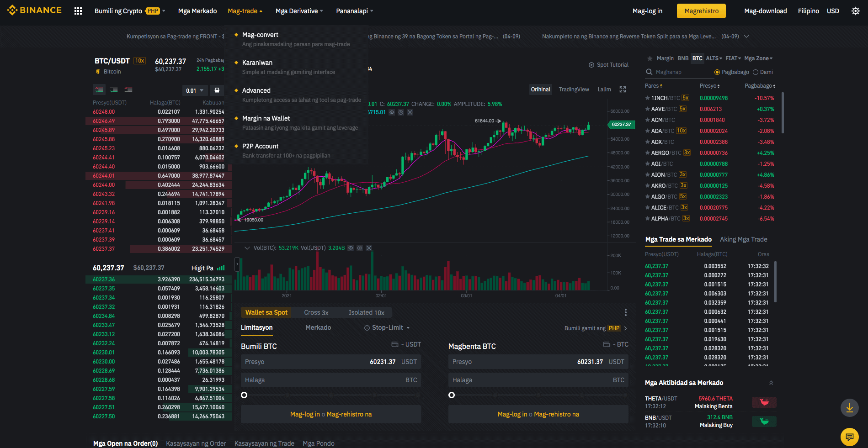Open the chat support icon
Viewport: 868px width, 448px height.
pos(850,437)
